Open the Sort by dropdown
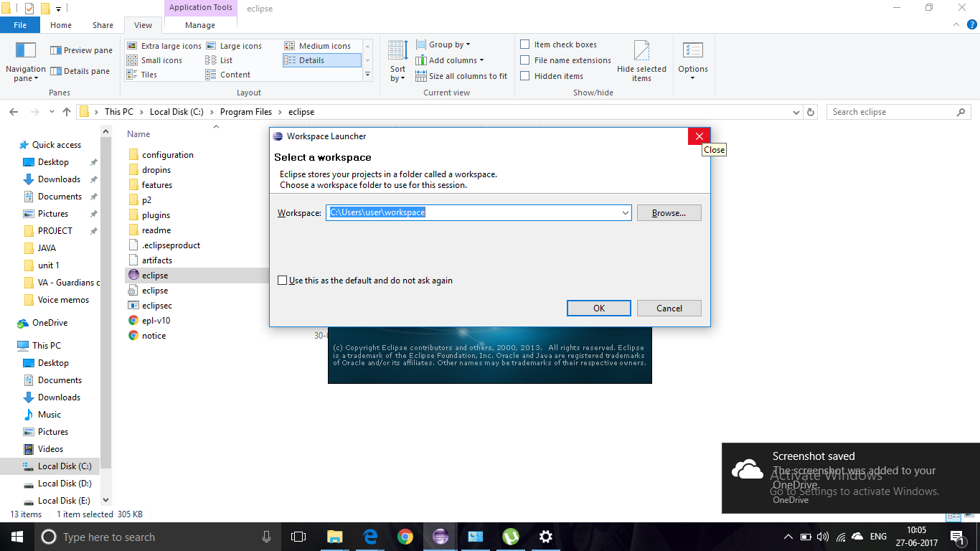Viewport: 980px width, 551px height. [398, 62]
